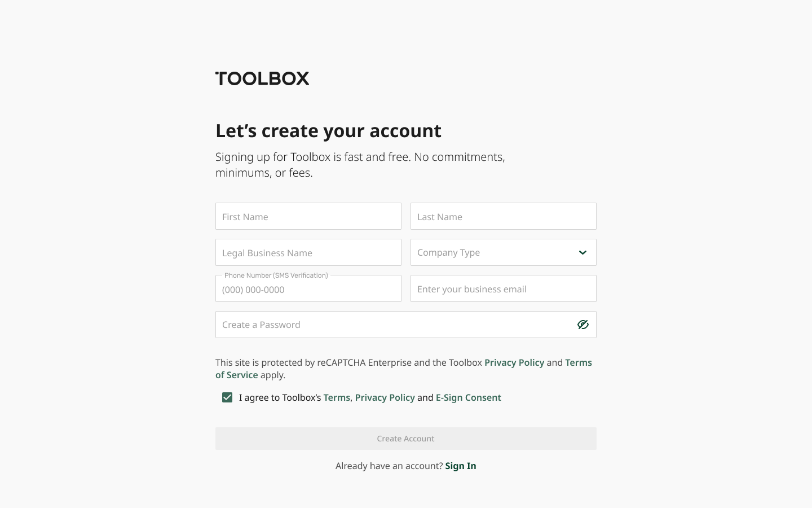Click the Create a Password field
812x508 pixels.
pyautogui.click(x=395, y=325)
